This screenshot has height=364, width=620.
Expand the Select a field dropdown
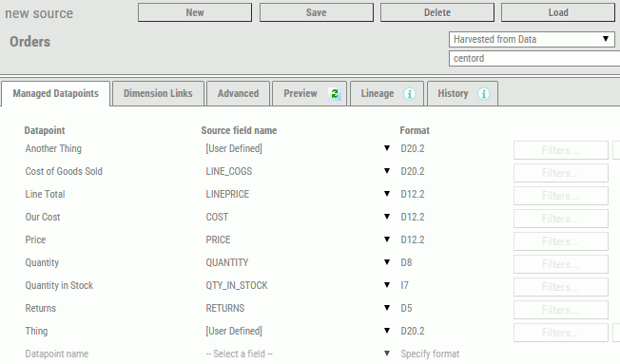[387, 354]
